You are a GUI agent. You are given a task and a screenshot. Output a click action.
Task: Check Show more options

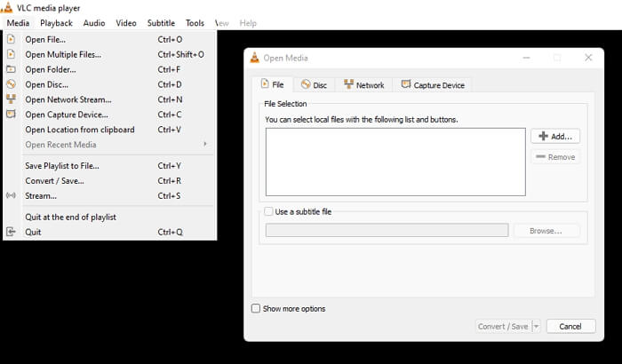[256, 308]
